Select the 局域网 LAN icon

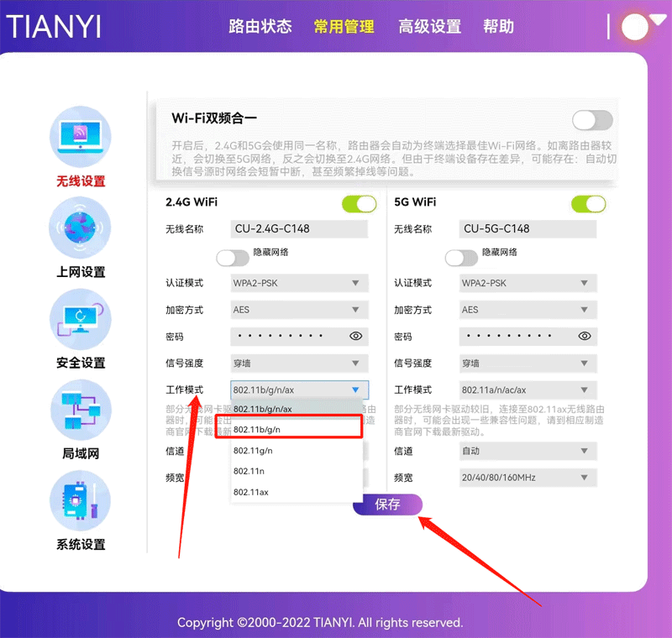80,411
